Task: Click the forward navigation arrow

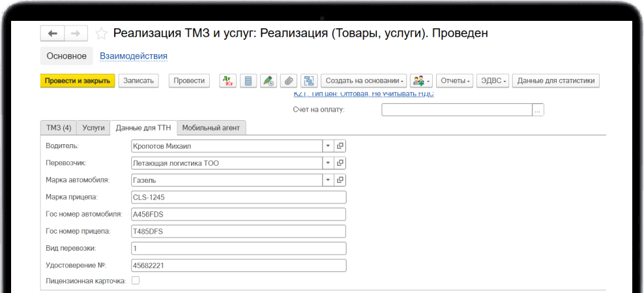Action: (x=75, y=33)
